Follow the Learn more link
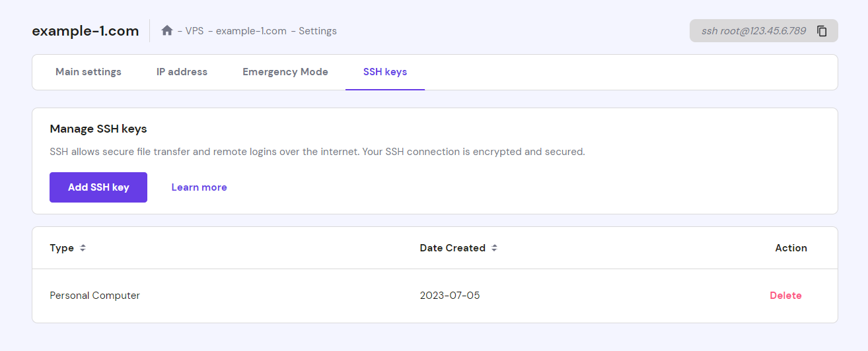The width and height of the screenshot is (868, 351). click(x=199, y=187)
